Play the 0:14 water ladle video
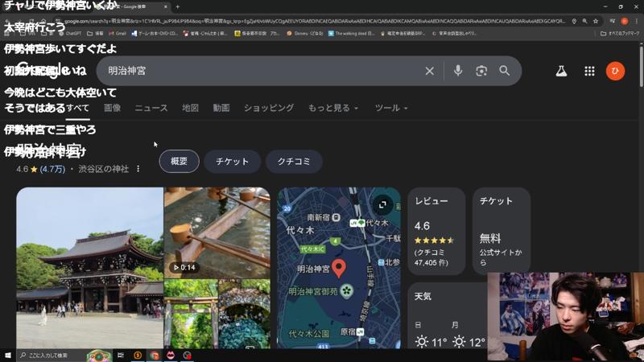 click(217, 232)
